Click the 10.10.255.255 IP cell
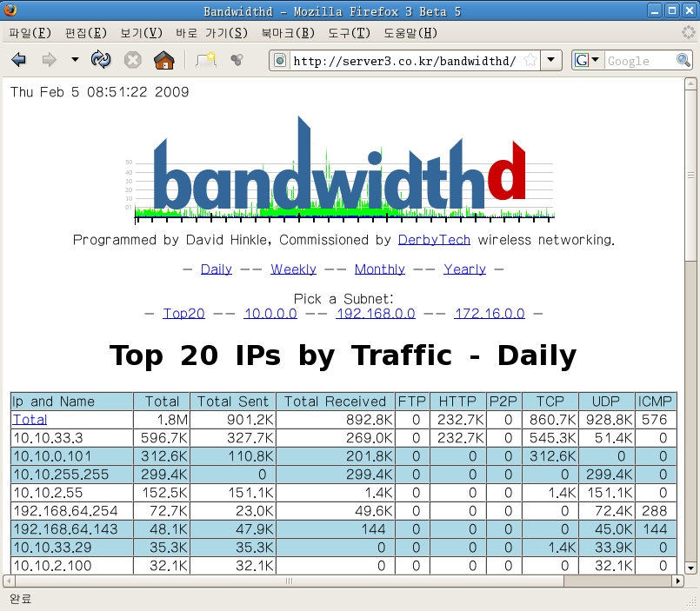This screenshot has width=700, height=611. [x=72, y=475]
